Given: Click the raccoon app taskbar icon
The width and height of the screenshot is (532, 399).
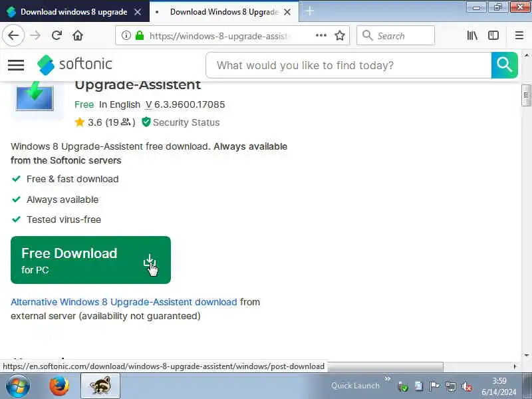Looking at the screenshot, I should [100, 386].
